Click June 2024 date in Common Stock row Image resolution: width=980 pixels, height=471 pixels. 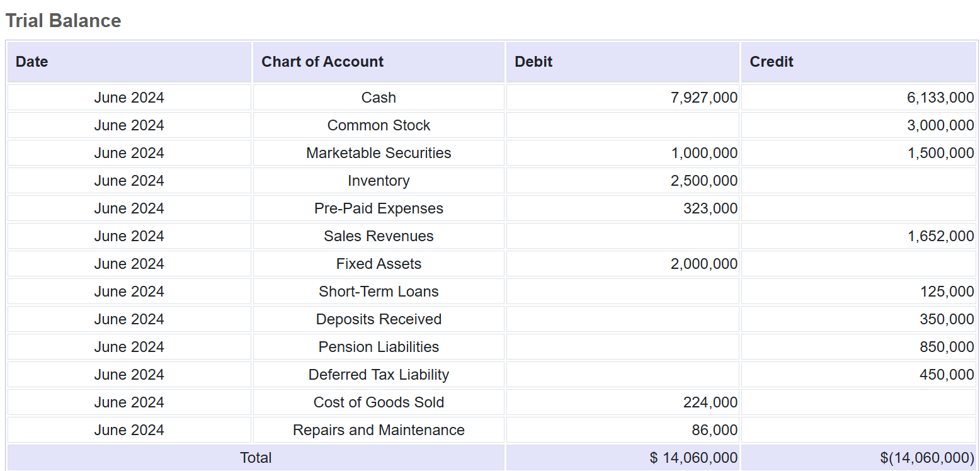pyautogui.click(x=129, y=125)
